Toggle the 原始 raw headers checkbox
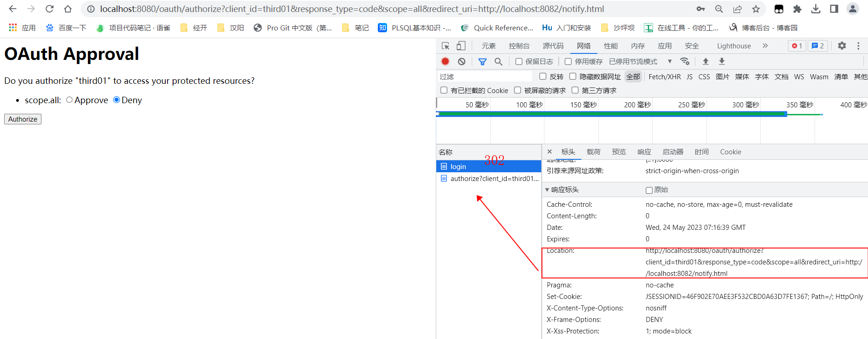Viewport: 868px width, 339px height. pyautogui.click(x=649, y=190)
